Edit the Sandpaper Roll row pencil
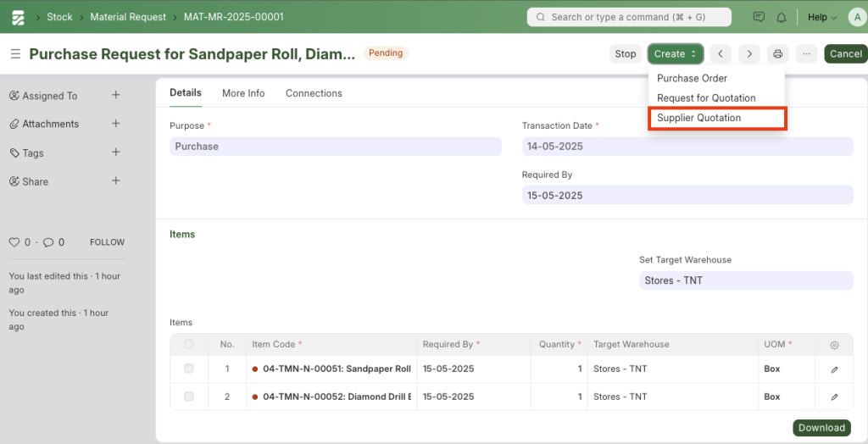Screen dimensions: 868x444 click(x=834, y=369)
